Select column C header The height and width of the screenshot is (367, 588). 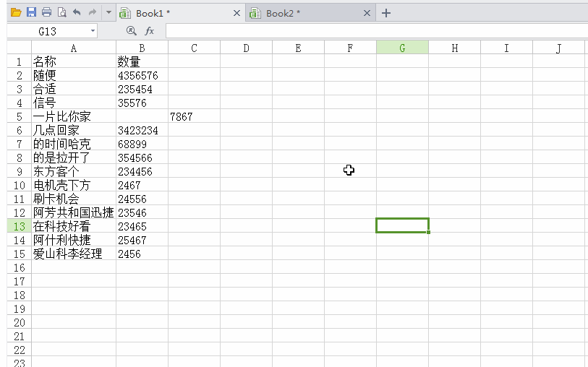195,48
